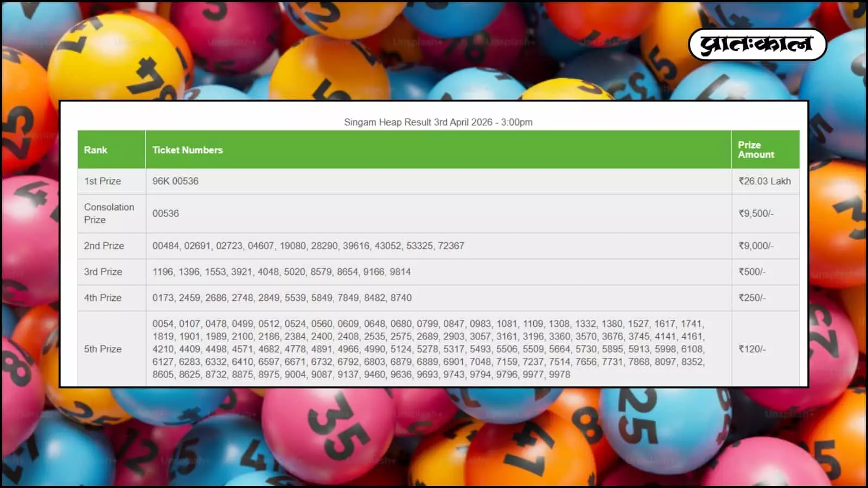The image size is (868, 488).
Task: Click the ₹9,000/- prize amount
Action: [x=756, y=246]
